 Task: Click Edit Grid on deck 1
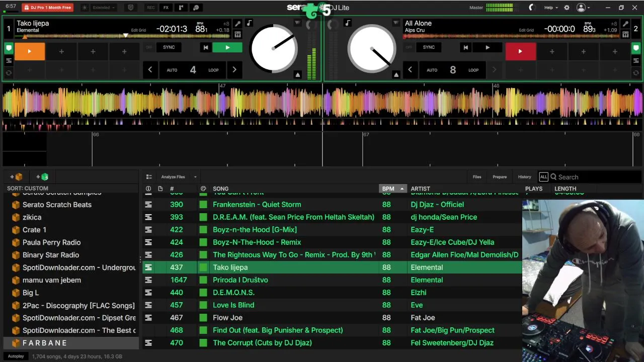click(138, 30)
